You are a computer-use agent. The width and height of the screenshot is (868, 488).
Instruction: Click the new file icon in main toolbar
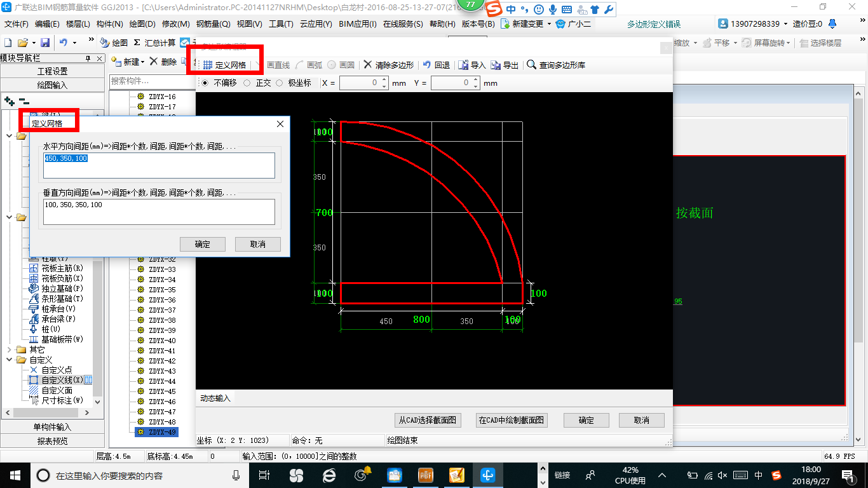[8, 43]
